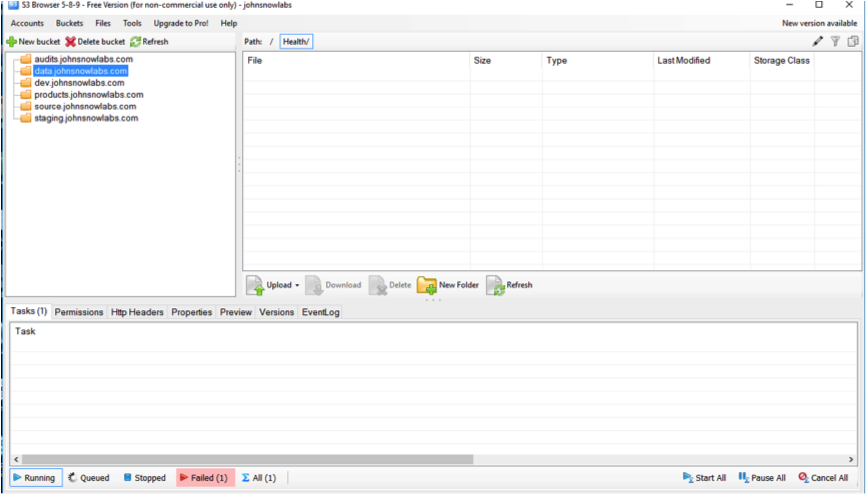This screenshot has width=866, height=495.
Task: Refresh the bucket list in left toolbar
Action: coord(149,41)
